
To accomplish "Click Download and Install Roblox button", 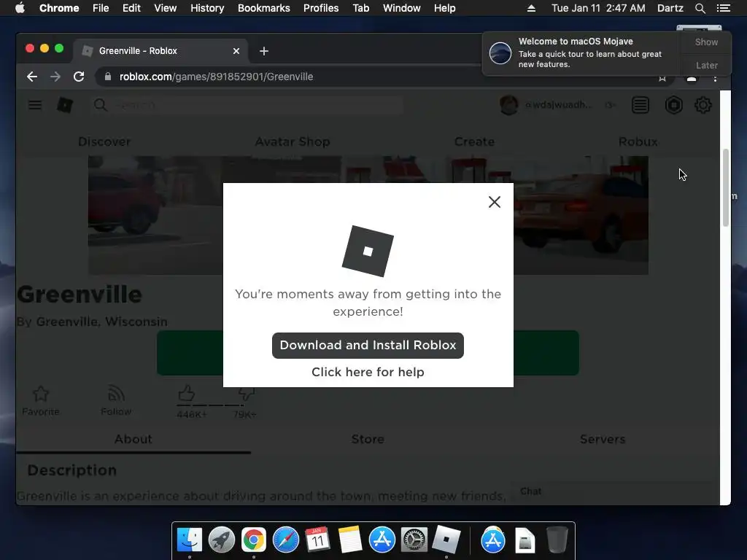I will click(368, 345).
